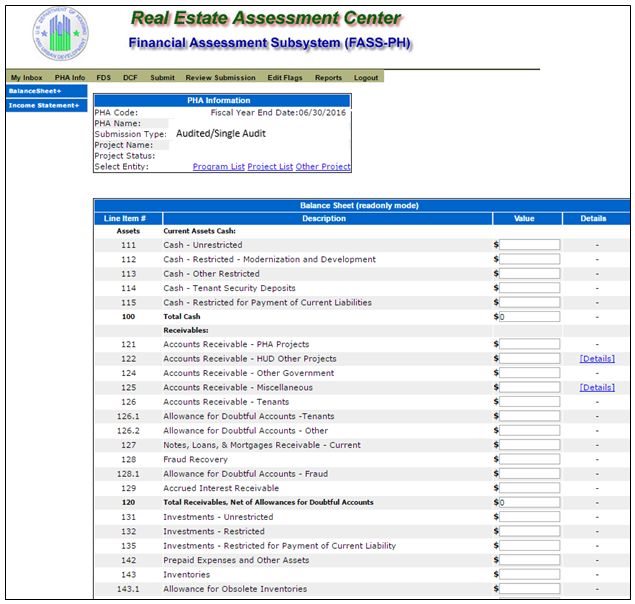Viewport: 635px width, 604px height.
Task: Open the DCF menu item
Action: tap(131, 77)
